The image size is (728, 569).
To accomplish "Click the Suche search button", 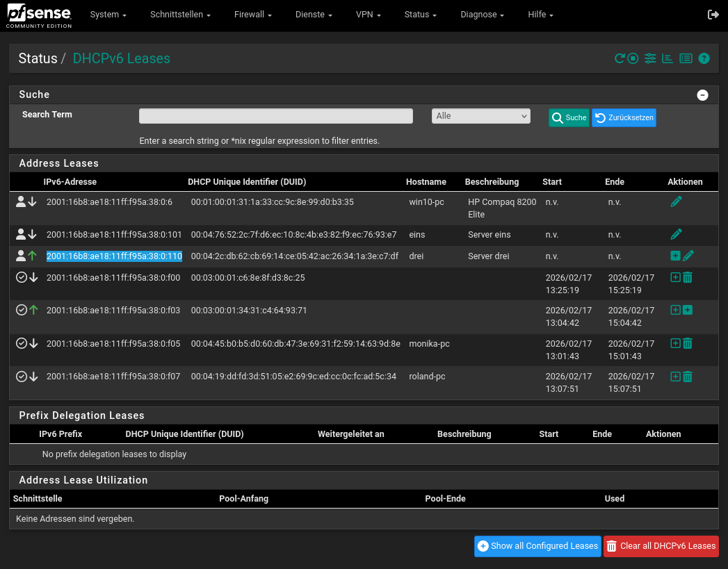I will (569, 118).
